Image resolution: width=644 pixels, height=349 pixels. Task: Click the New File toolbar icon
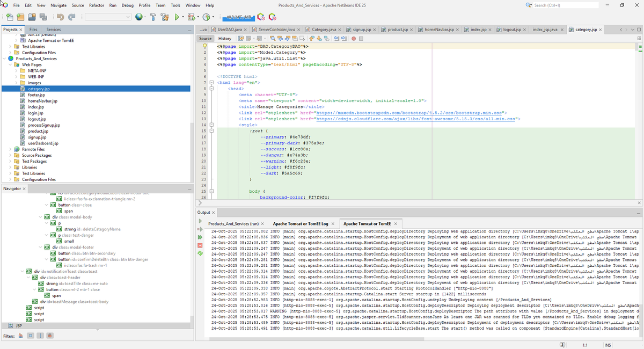[x=9, y=17]
